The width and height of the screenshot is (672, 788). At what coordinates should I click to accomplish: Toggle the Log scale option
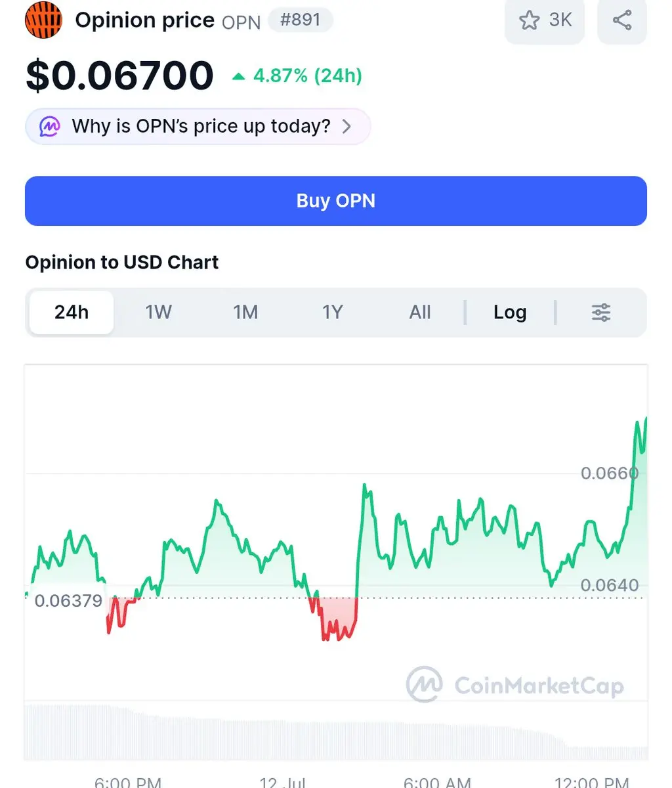tap(510, 313)
